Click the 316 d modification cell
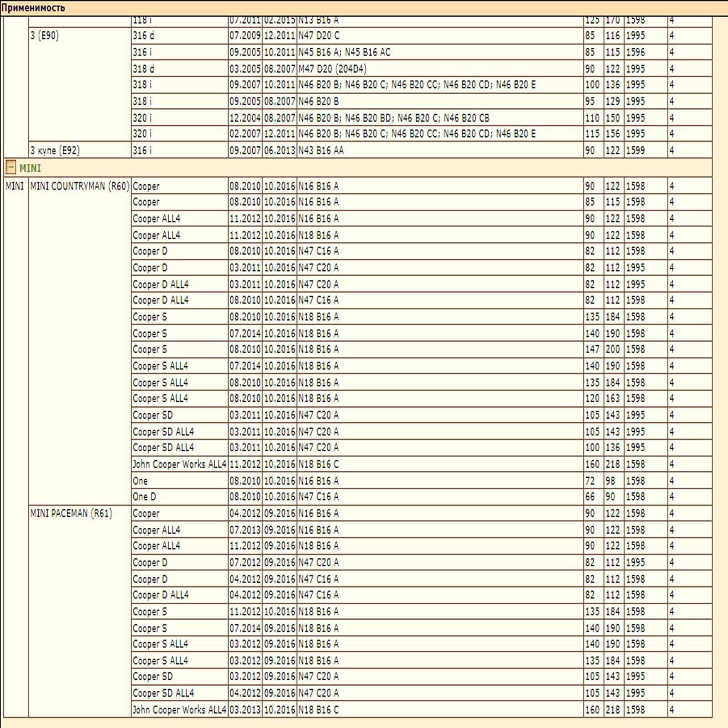This screenshot has height=728, width=728. 144,35
